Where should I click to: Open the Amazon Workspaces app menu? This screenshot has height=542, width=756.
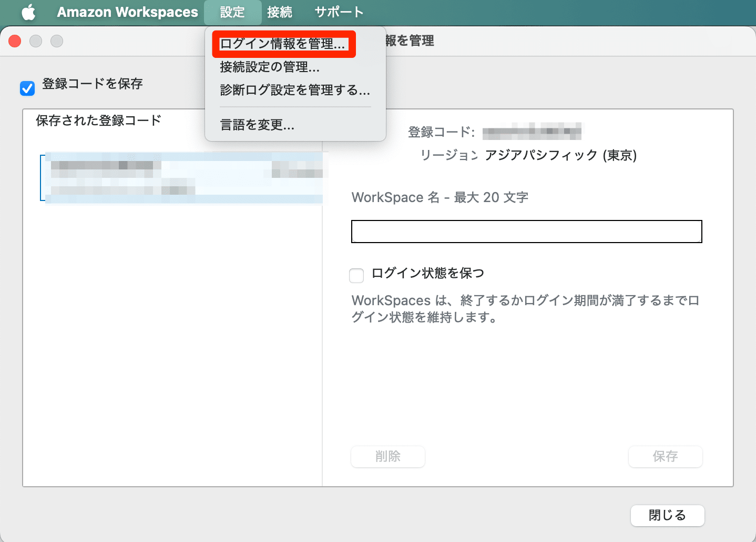point(127,12)
